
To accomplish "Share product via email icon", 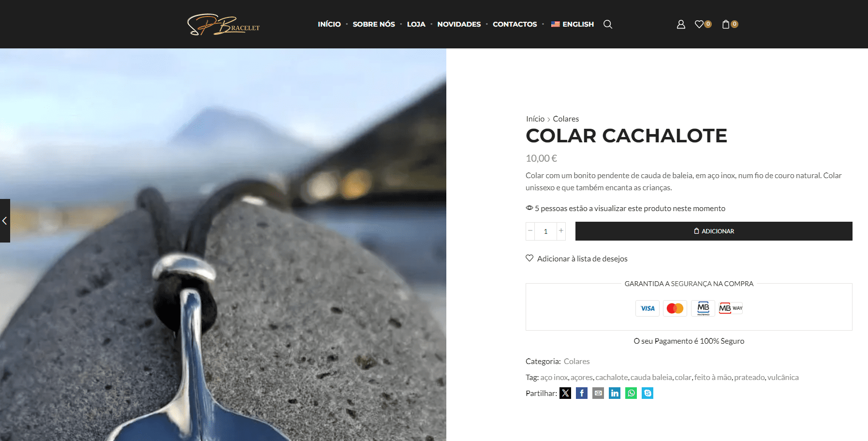I will (598, 393).
